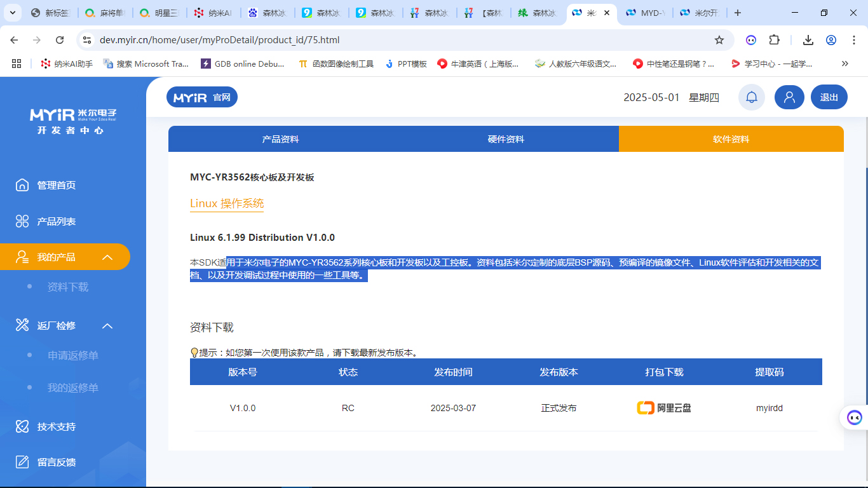The image size is (868, 488).
Task: Collapse the 我的产品 menu chevron
Action: pyautogui.click(x=107, y=257)
